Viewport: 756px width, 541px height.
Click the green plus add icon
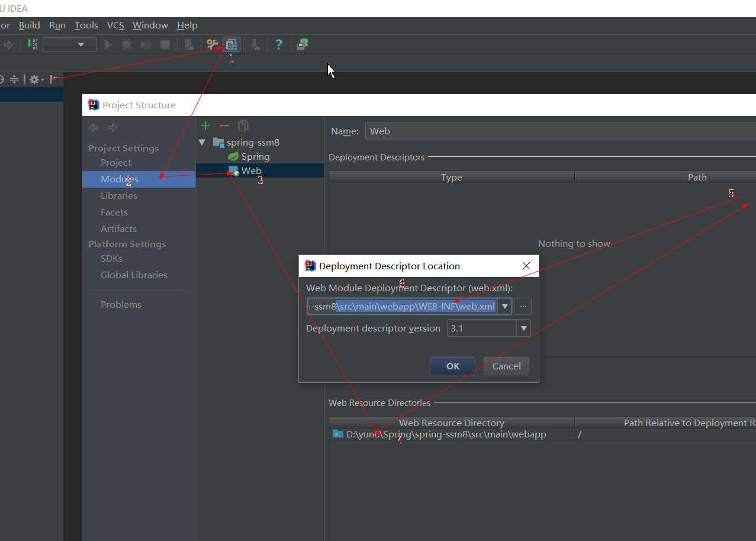[x=205, y=125]
